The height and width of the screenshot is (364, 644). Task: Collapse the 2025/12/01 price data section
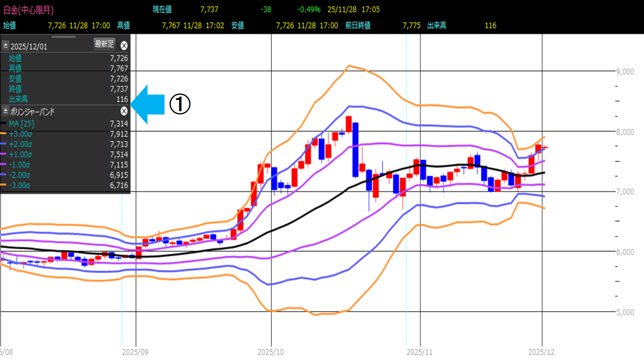(x=6, y=46)
